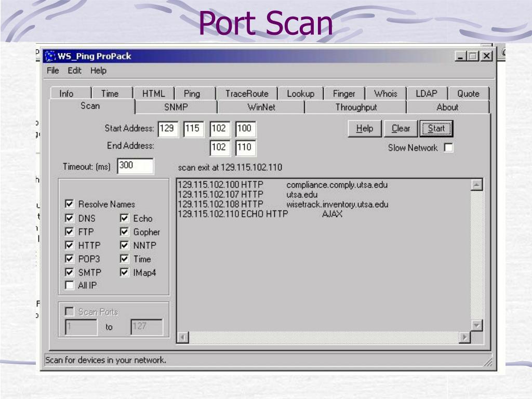Click End Address third octet field 102
Viewport: 532px width, 399px height.
(x=220, y=148)
